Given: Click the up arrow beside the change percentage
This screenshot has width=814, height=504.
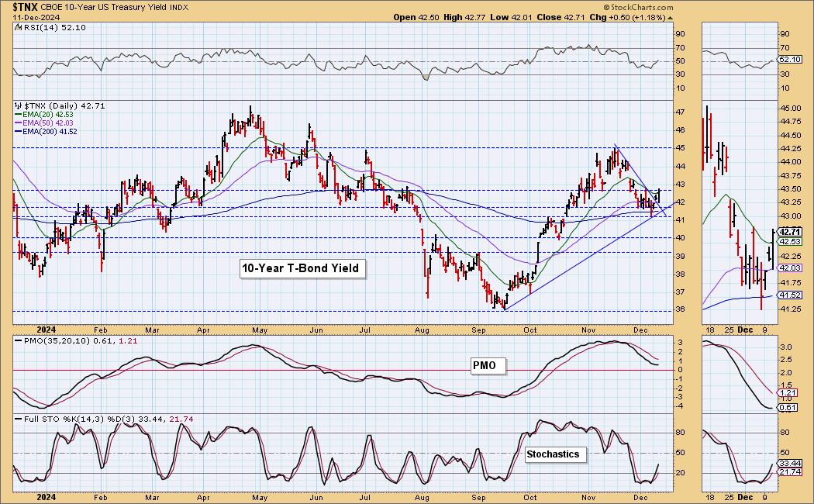Looking at the screenshot, I should (x=671, y=18).
